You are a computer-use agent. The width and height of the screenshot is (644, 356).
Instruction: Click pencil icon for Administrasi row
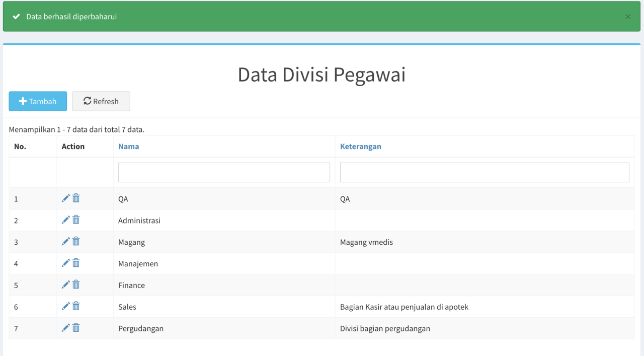[66, 220]
